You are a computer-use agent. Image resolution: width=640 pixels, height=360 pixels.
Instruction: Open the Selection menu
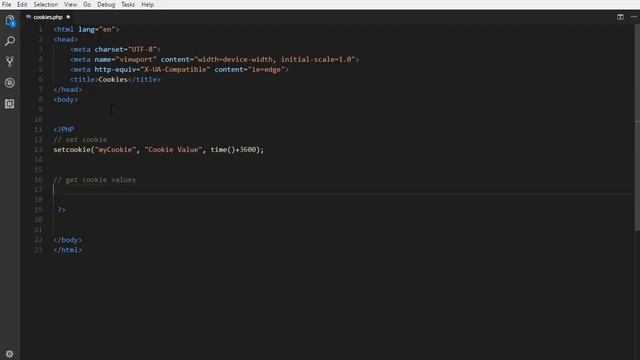click(x=45, y=4)
